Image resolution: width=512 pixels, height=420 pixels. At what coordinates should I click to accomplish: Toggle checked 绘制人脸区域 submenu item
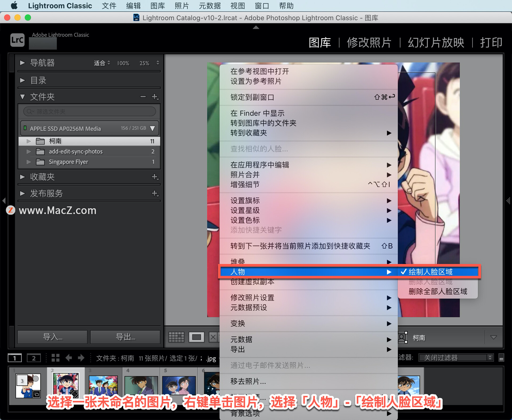pos(438,272)
